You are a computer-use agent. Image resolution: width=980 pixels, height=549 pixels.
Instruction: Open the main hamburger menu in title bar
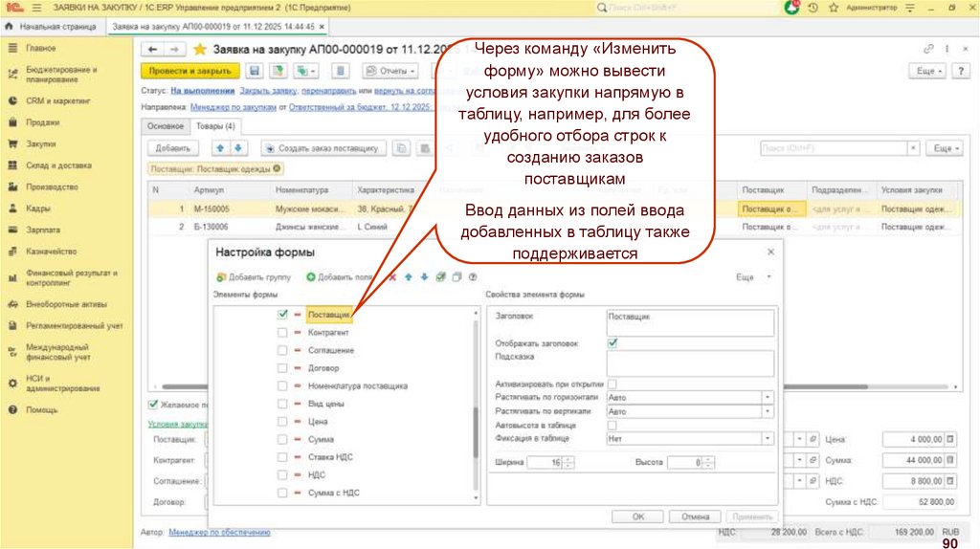pos(36,8)
